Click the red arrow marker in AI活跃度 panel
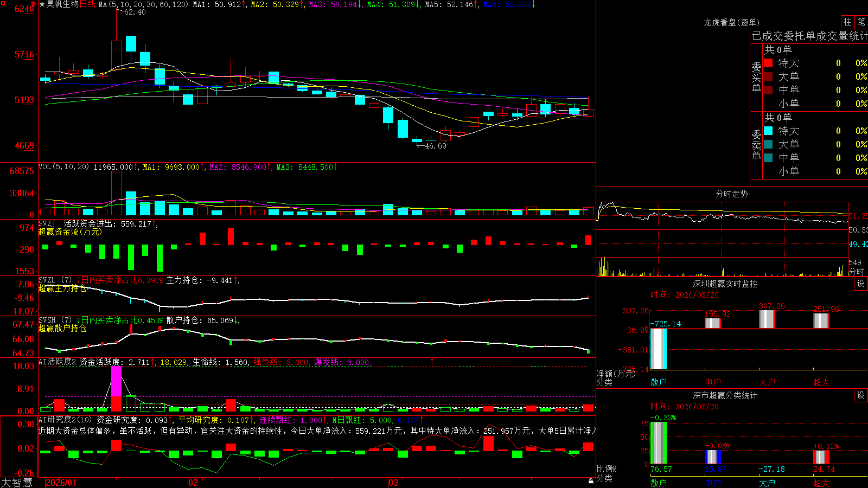 point(432,361)
